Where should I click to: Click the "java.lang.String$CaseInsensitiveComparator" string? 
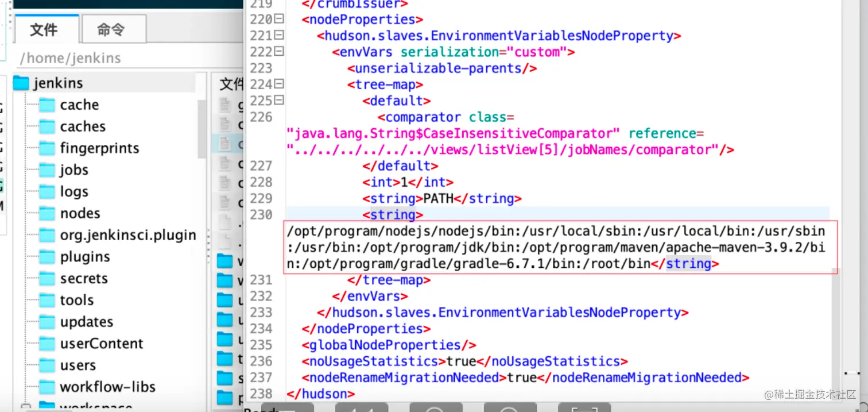click(x=454, y=134)
